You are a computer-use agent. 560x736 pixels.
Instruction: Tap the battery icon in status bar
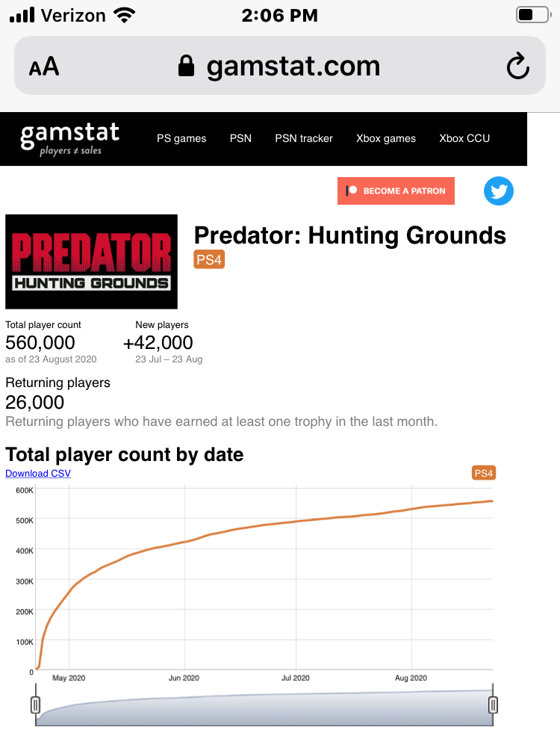pos(532,15)
